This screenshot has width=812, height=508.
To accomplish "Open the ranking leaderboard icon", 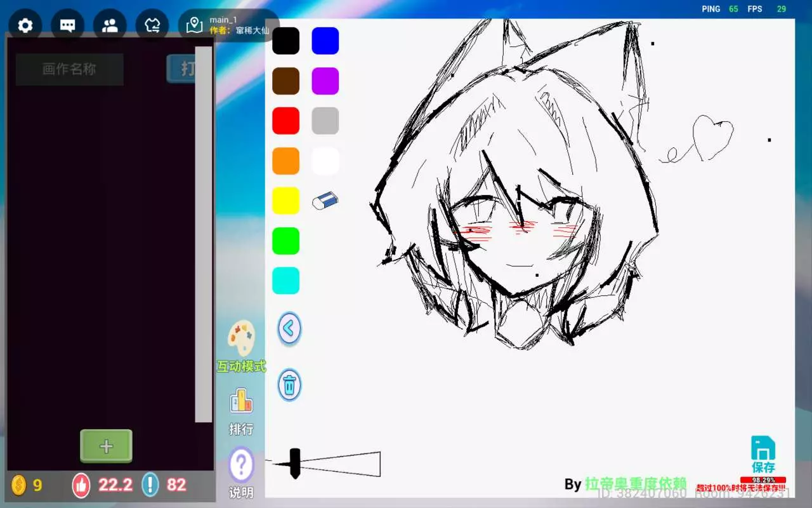I will pos(241,401).
